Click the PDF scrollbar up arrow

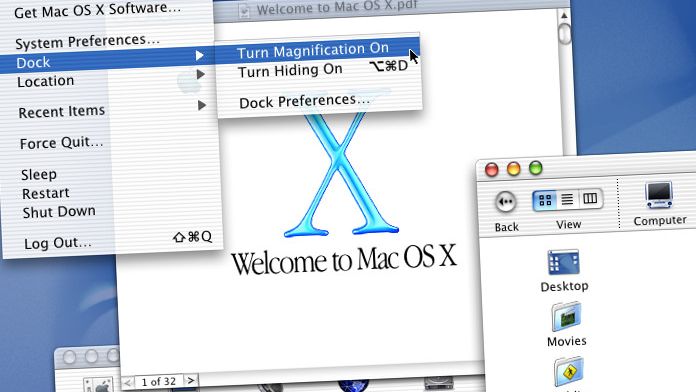pos(564,16)
